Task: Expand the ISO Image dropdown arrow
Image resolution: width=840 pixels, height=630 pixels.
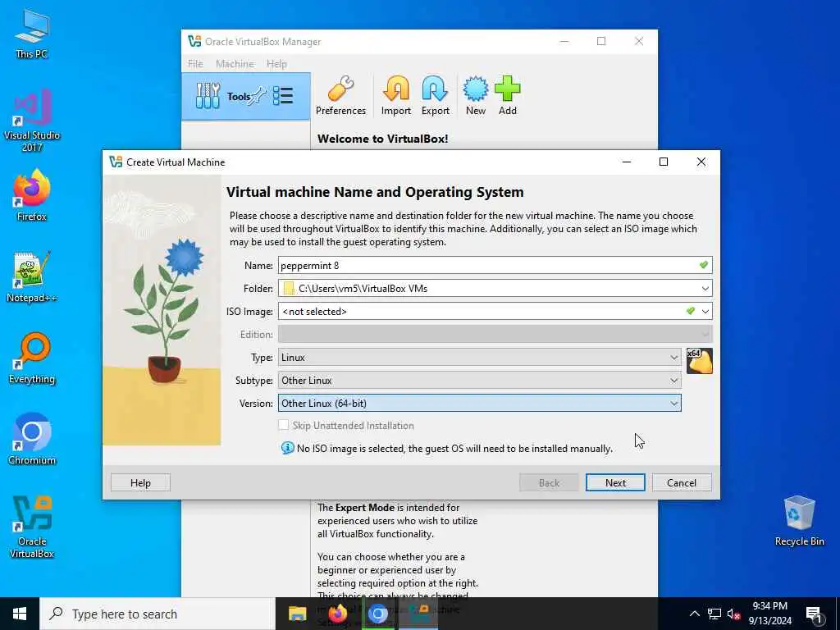Action: click(705, 311)
